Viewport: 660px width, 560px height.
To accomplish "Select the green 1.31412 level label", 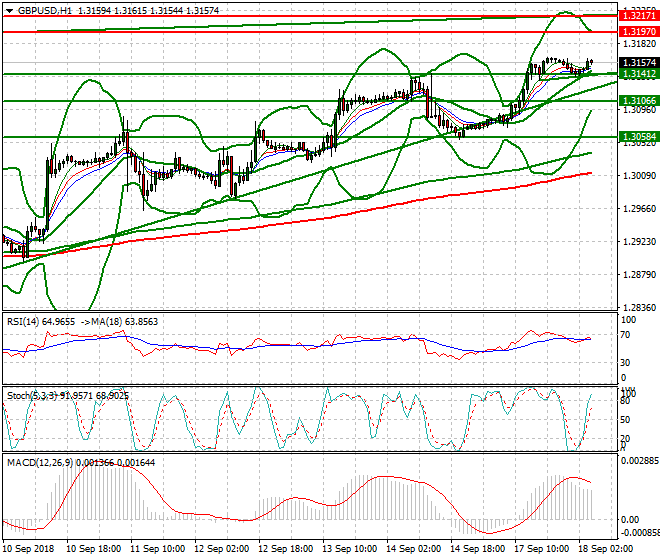I will coord(639,74).
